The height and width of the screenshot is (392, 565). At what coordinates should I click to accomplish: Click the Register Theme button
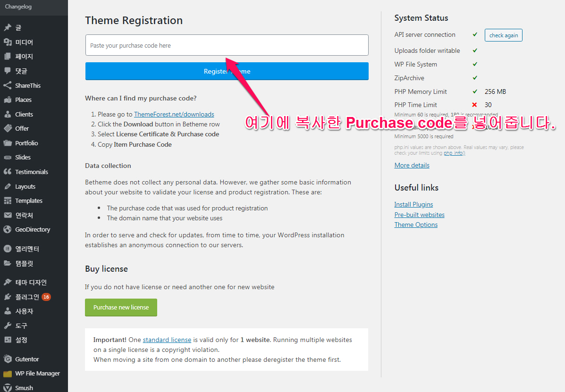pyautogui.click(x=227, y=71)
